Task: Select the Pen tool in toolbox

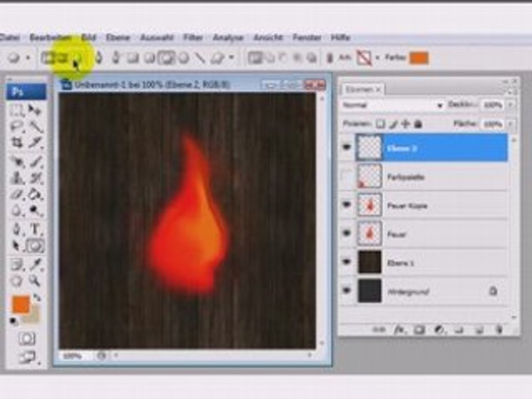Action: [16, 229]
